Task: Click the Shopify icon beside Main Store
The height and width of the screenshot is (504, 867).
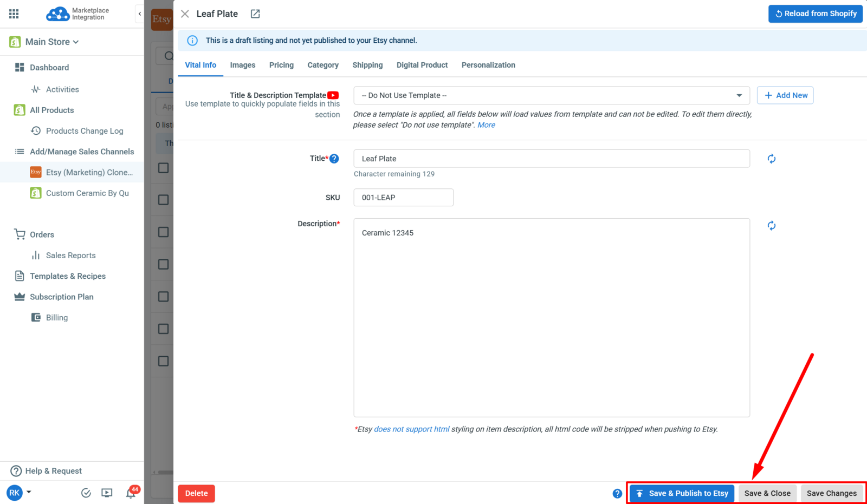Action: [x=15, y=42]
